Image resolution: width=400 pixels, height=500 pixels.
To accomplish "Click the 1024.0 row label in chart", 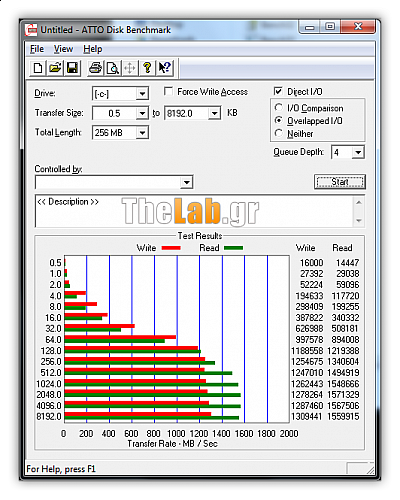I will pos(49,384).
